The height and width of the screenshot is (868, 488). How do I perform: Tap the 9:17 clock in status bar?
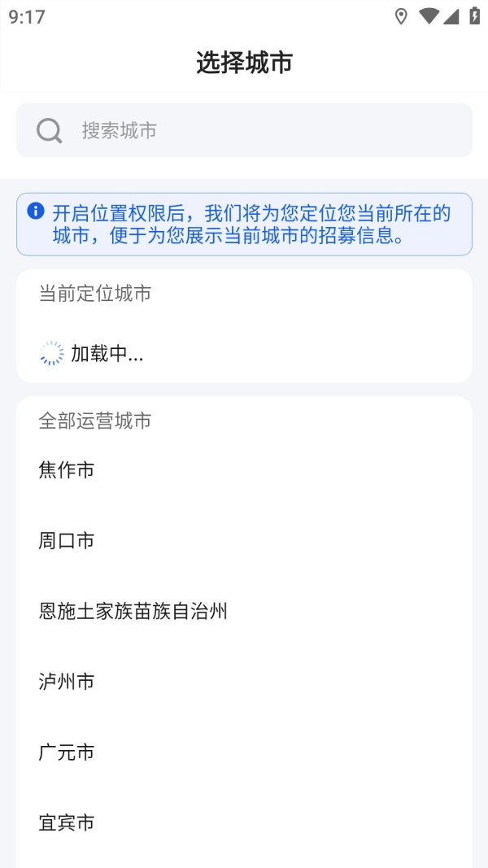pyautogui.click(x=27, y=16)
